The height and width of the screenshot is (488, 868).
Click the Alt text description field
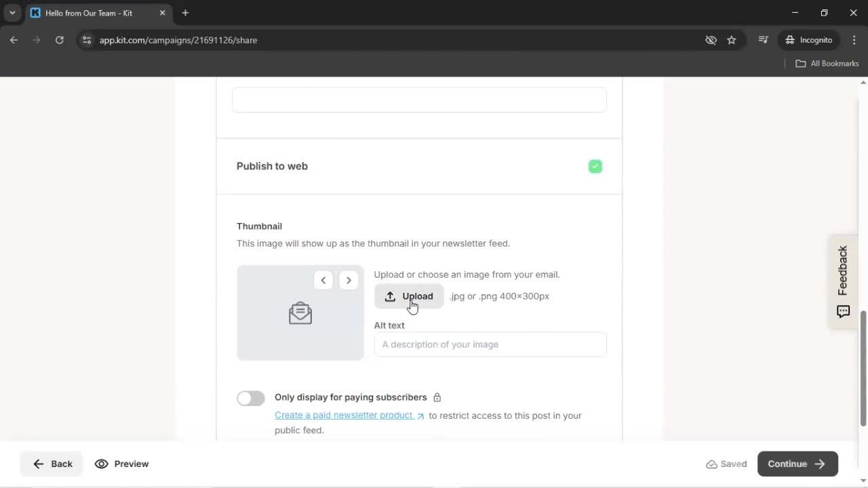pos(490,344)
